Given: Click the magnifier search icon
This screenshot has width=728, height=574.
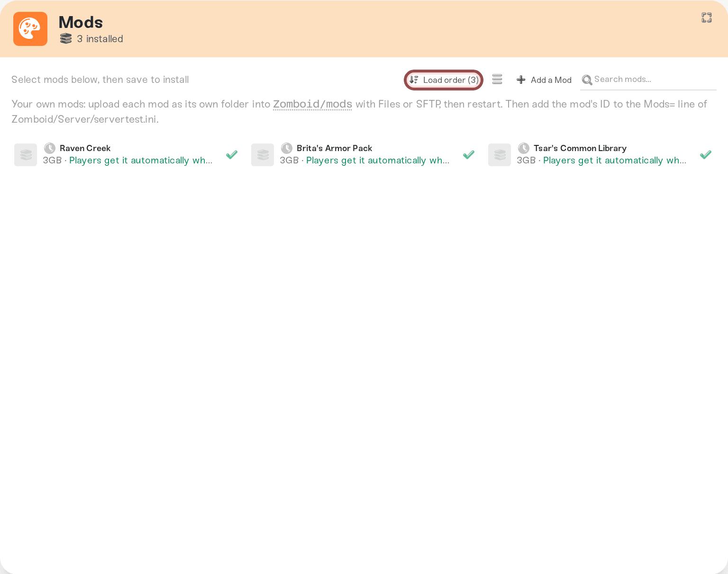Looking at the screenshot, I should 587,80.
